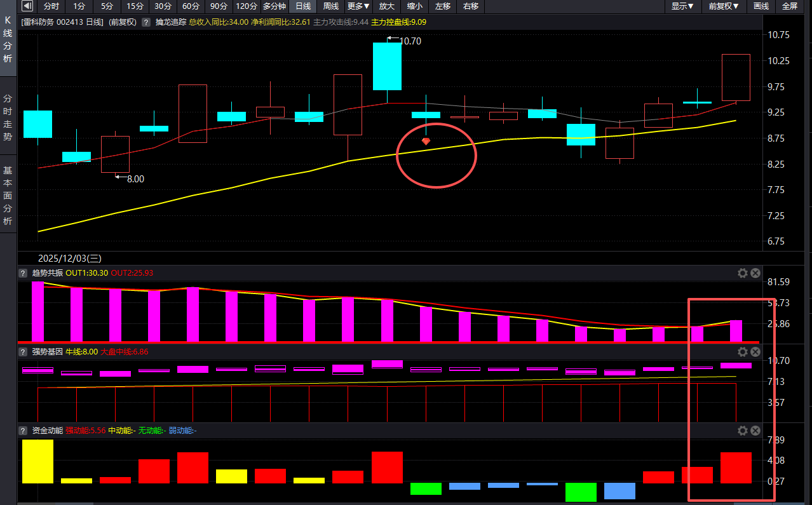Select the 5分 period tab
The image size is (812, 505).
coord(106,6)
